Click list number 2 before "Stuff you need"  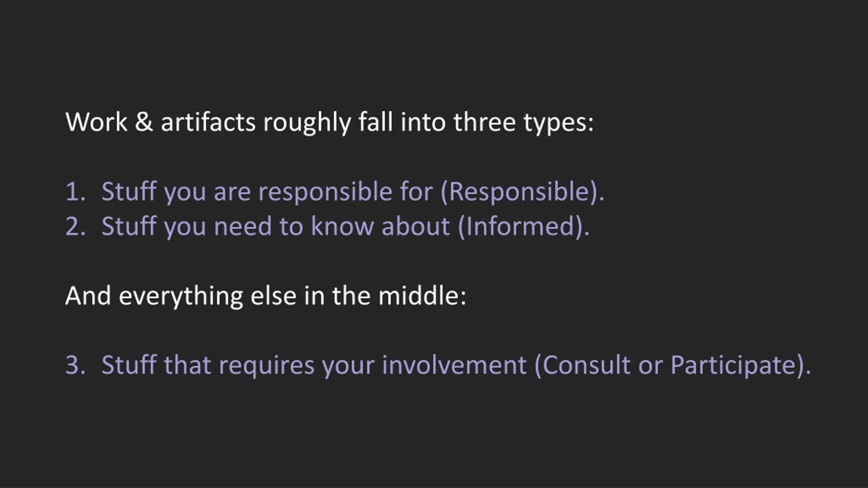tap(75, 226)
